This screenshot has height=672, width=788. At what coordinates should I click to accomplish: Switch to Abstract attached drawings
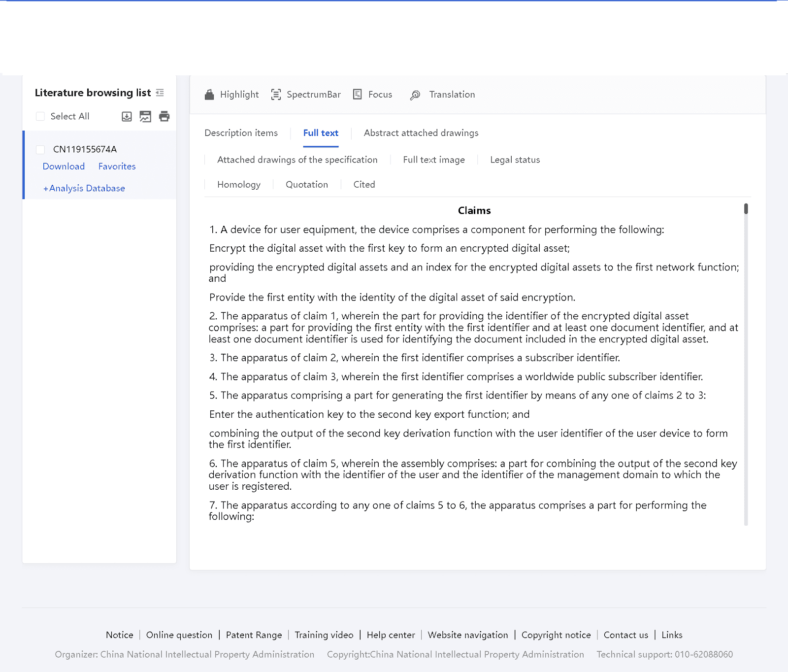point(421,133)
